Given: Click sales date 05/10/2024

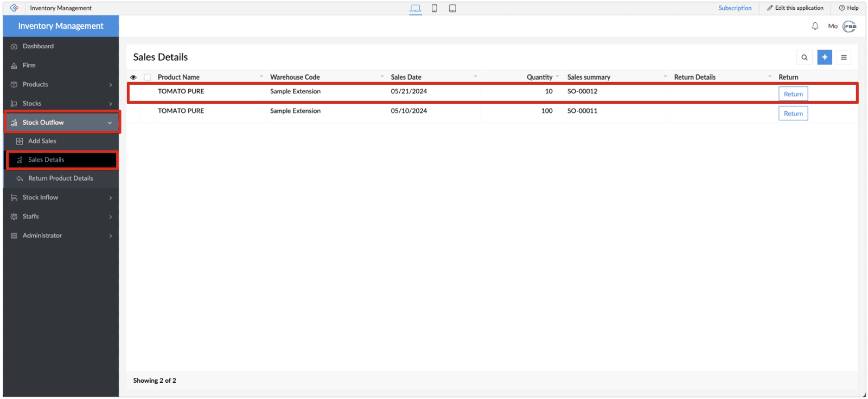Looking at the screenshot, I should click(409, 111).
